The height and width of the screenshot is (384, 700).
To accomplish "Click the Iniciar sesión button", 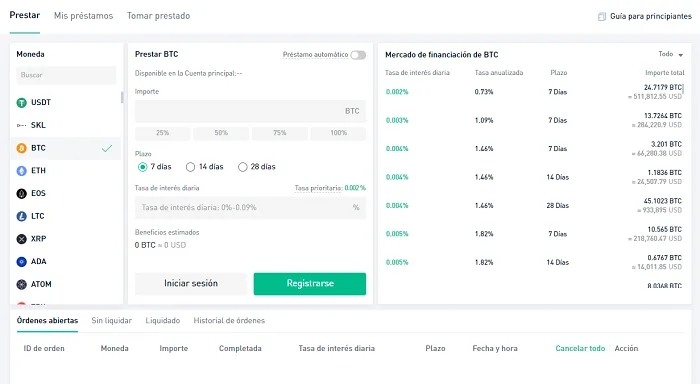I will [x=191, y=284].
